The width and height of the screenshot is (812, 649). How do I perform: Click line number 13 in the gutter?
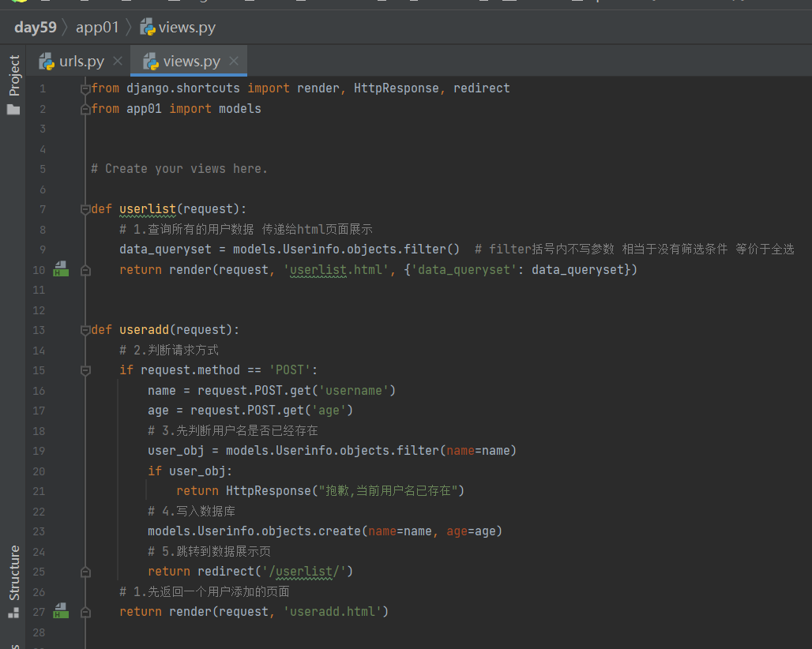coord(39,330)
